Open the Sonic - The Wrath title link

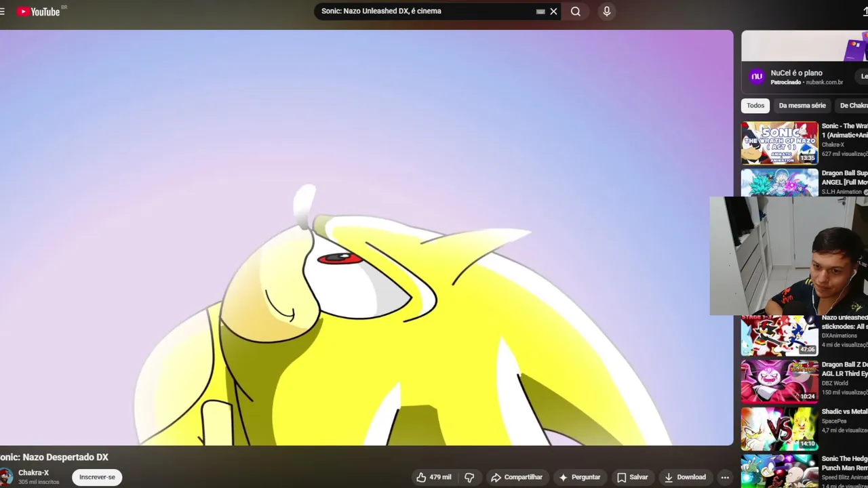844,131
